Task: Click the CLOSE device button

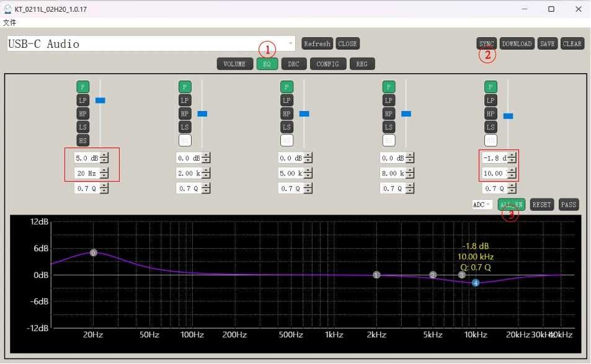Action: coord(347,43)
